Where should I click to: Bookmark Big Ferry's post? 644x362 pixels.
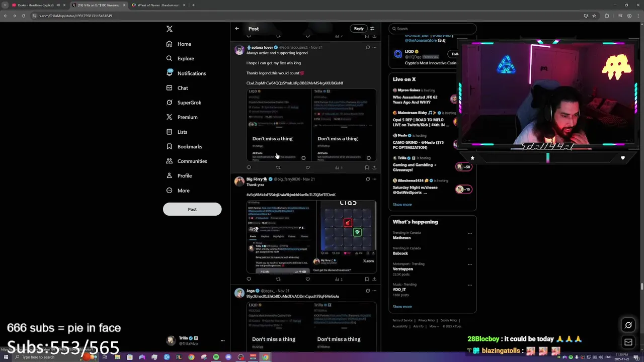[367, 279]
